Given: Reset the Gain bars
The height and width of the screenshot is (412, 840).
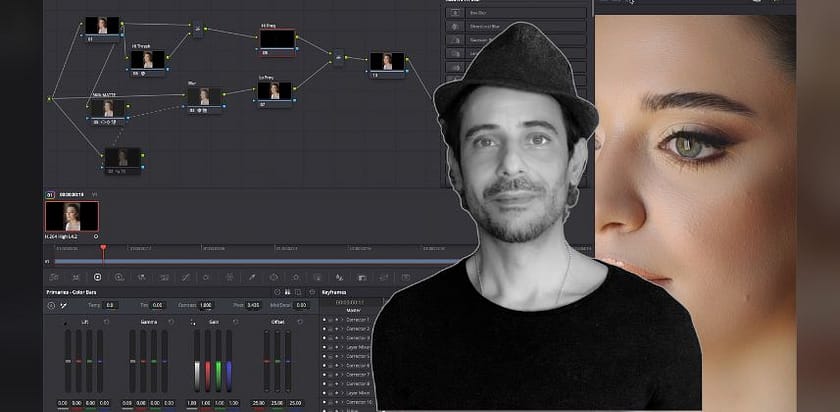Looking at the screenshot, I should [x=236, y=322].
